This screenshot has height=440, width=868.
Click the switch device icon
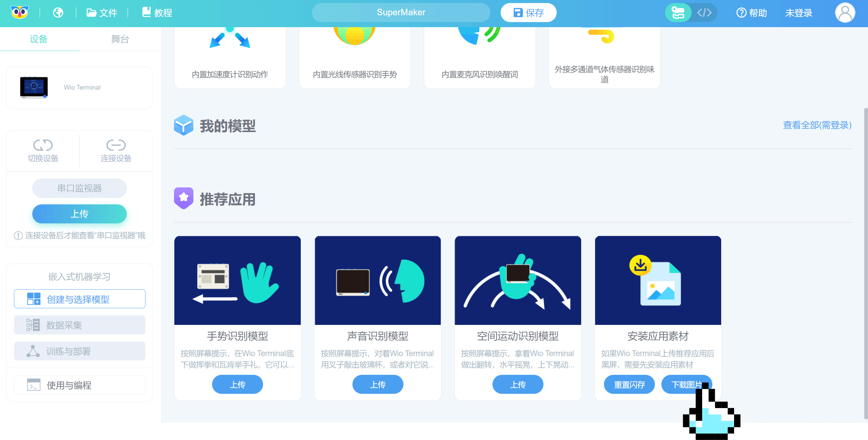(43, 145)
